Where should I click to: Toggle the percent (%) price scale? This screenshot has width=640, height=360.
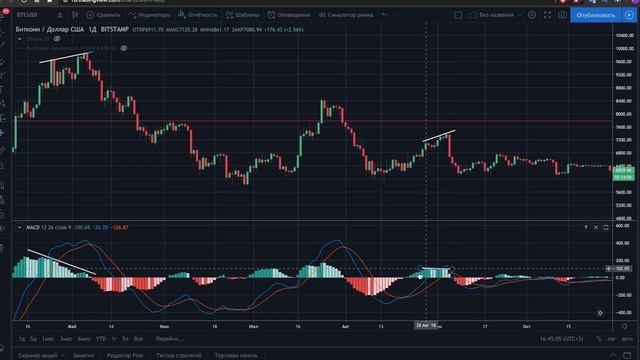pos(599,339)
